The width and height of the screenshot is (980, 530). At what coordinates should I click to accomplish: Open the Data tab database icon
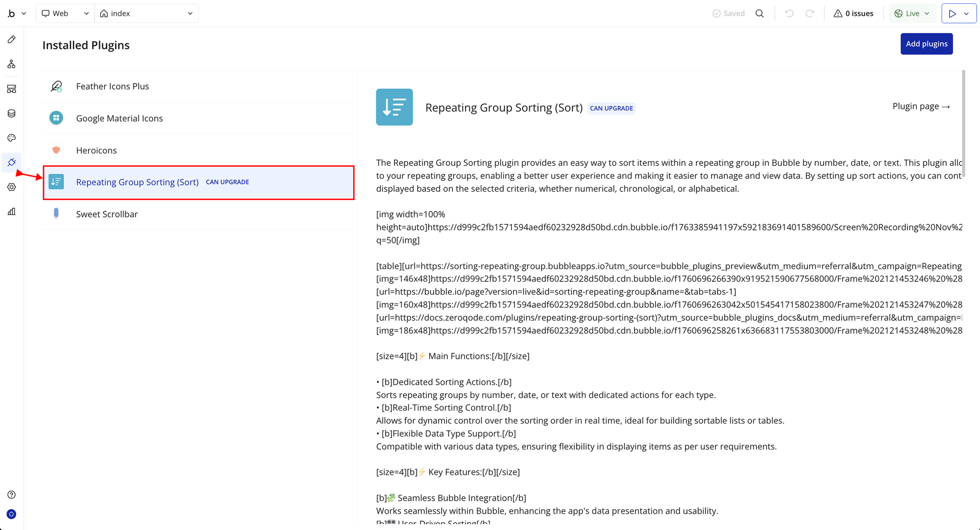click(x=11, y=113)
